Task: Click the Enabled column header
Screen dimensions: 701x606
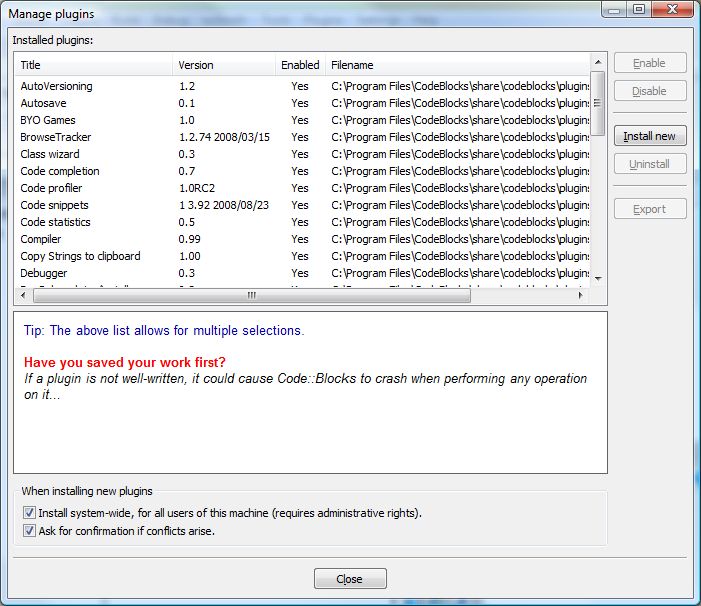Action: pos(300,65)
